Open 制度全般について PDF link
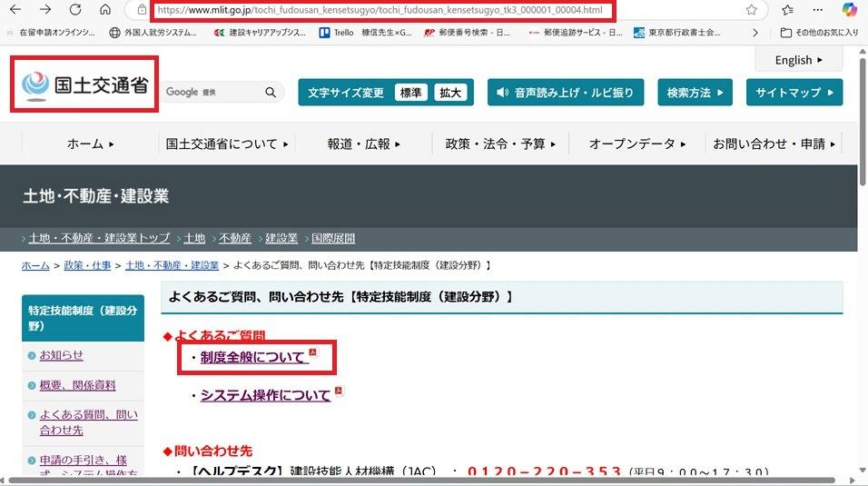Viewport: 868px width, 486px height. (253, 357)
